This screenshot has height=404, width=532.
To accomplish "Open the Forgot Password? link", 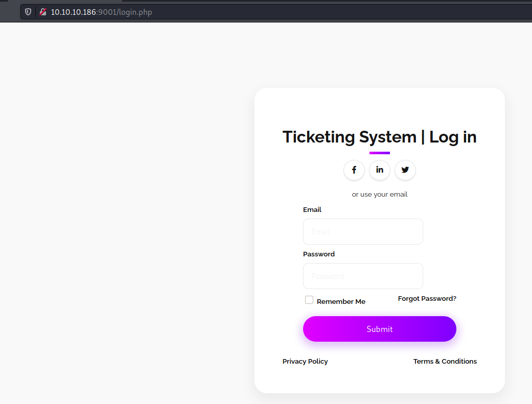I will (427, 298).
